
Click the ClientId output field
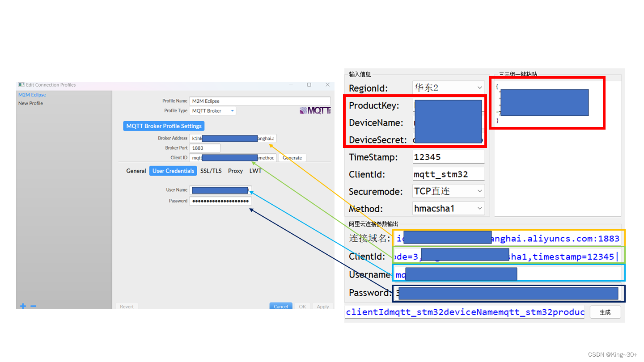[x=509, y=256]
